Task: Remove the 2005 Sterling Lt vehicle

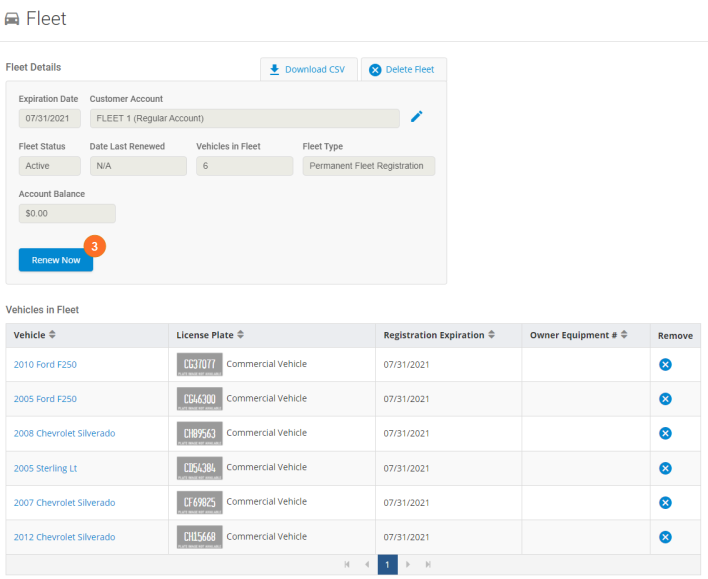Action: pos(665,468)
